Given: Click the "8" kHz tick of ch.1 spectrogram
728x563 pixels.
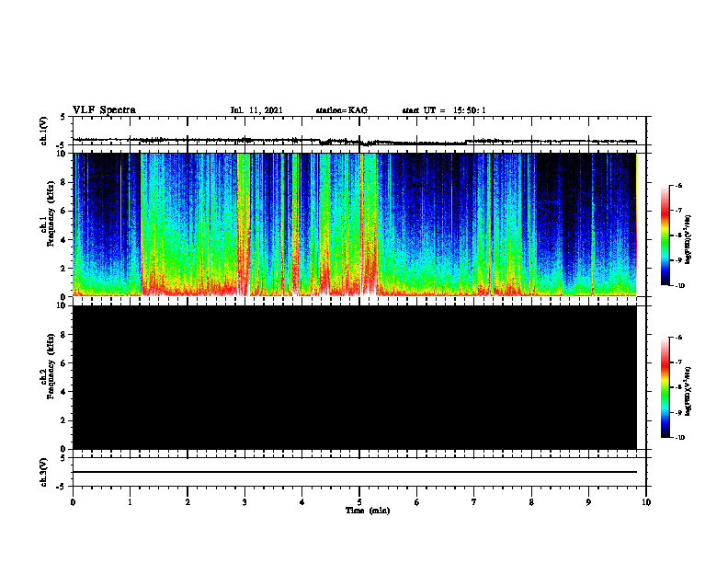Looking at the screenshot, I should pos(64,182).
